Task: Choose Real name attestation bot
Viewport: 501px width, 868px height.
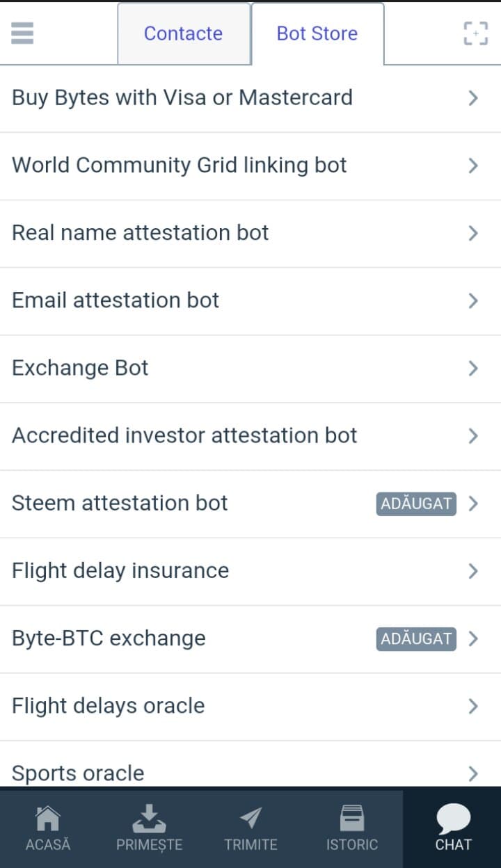Action: coord(141,233)
